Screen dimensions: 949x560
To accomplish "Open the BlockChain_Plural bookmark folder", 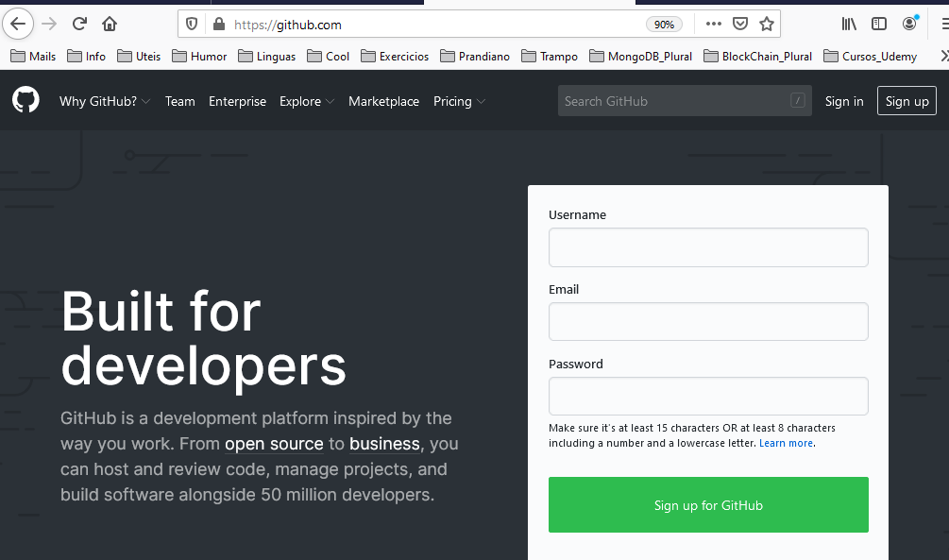I will (757, 57).
